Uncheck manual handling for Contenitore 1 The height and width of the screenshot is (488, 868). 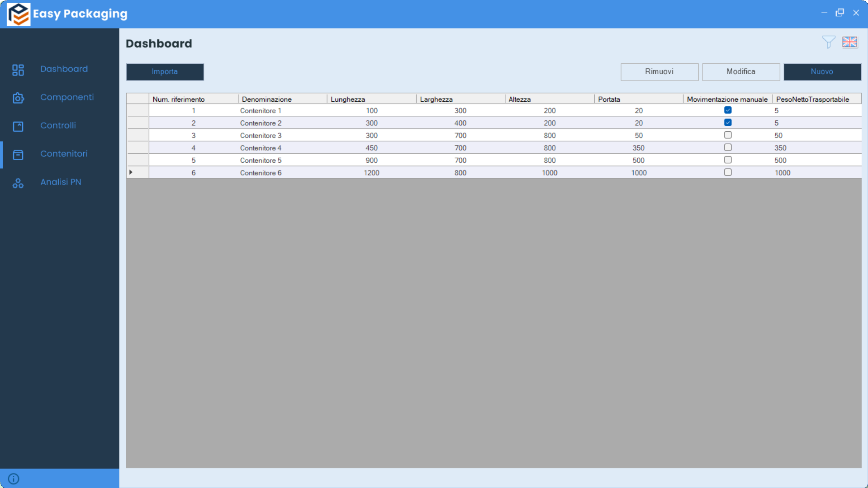point(727,110)
